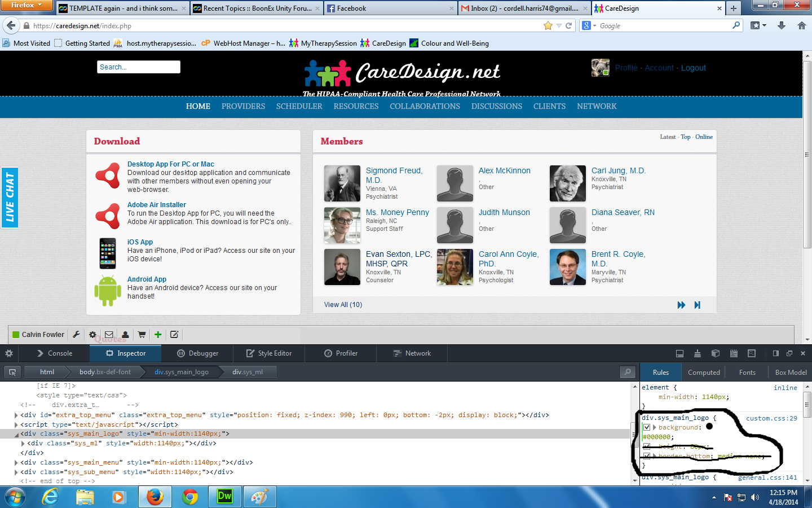
Task: Pop developer tools into separate window
Action: 789,353
